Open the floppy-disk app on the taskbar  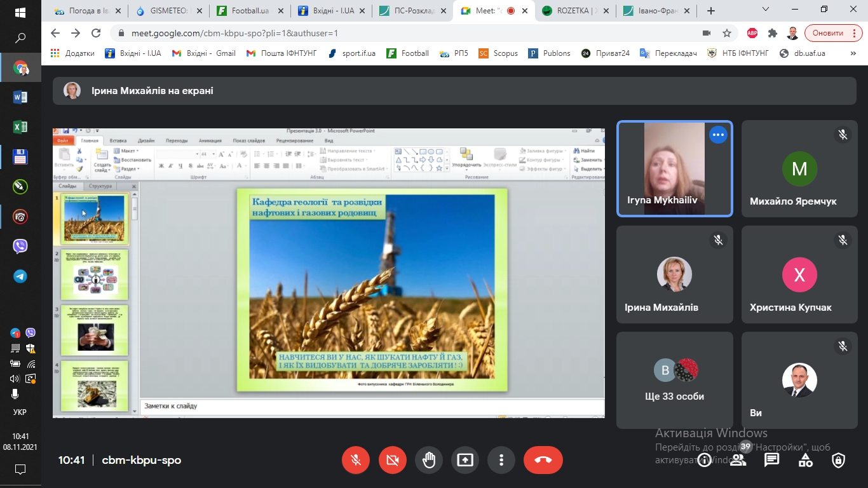(x=20, y=157)
